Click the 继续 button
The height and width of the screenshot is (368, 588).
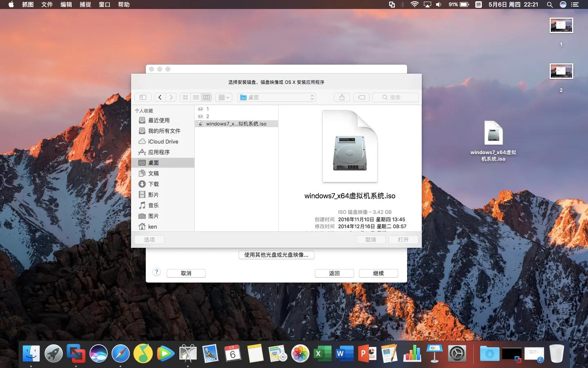(x=378, y=273)
